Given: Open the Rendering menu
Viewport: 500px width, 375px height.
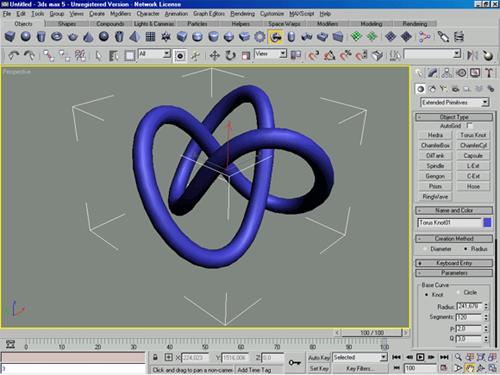Looking at the screenshot, I should click(x=242, y=14).
